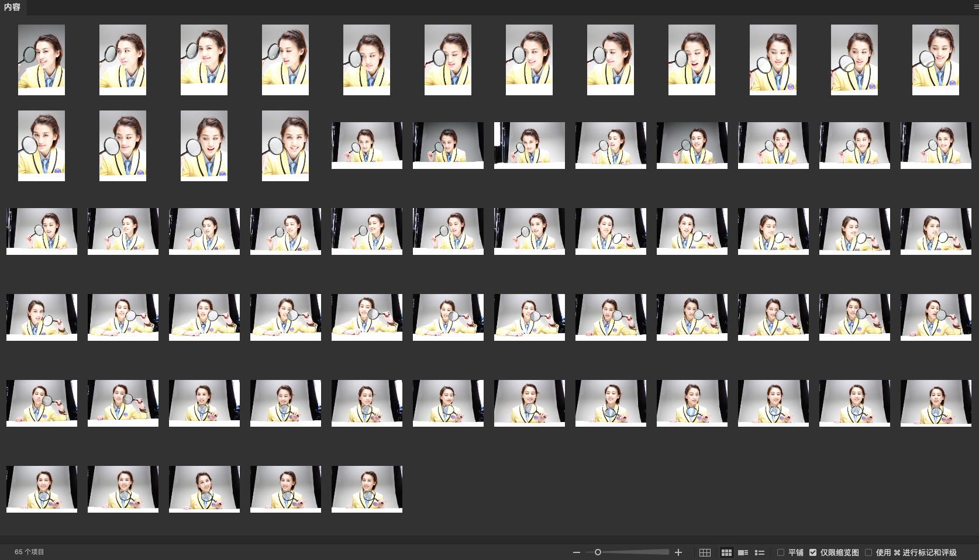Click the lock thumbnail grid icon
The height and width of the screenshot is (560, 979).
pyautogui.click(x=705, y=552)
